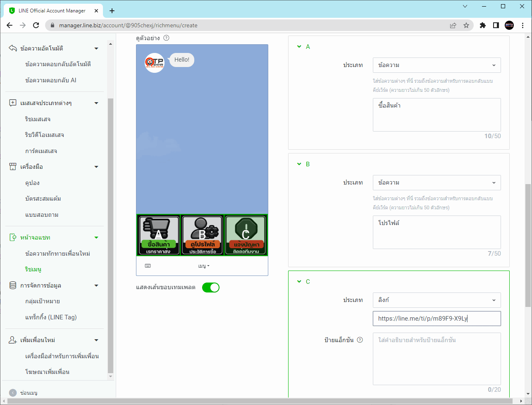Click the ซ่อนเมนู collapse arrow icon
Screen dimensions: 532x405
(x=13, y=393)
